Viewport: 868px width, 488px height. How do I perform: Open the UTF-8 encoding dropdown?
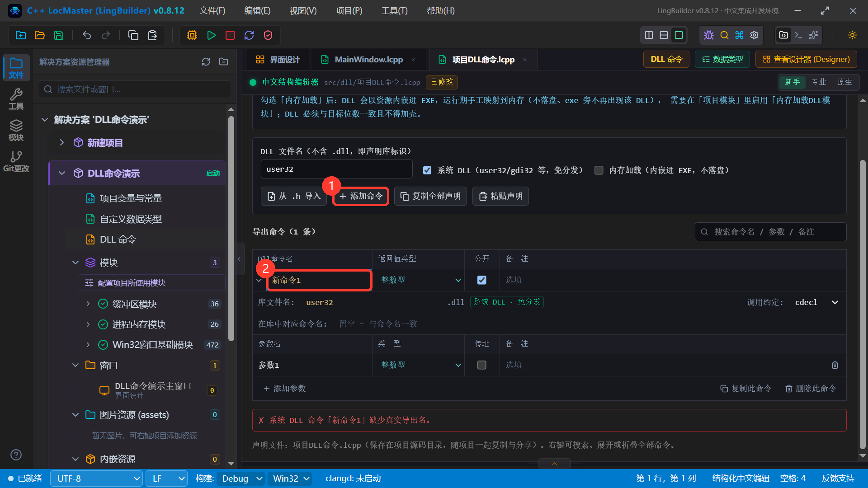(96, 479)
